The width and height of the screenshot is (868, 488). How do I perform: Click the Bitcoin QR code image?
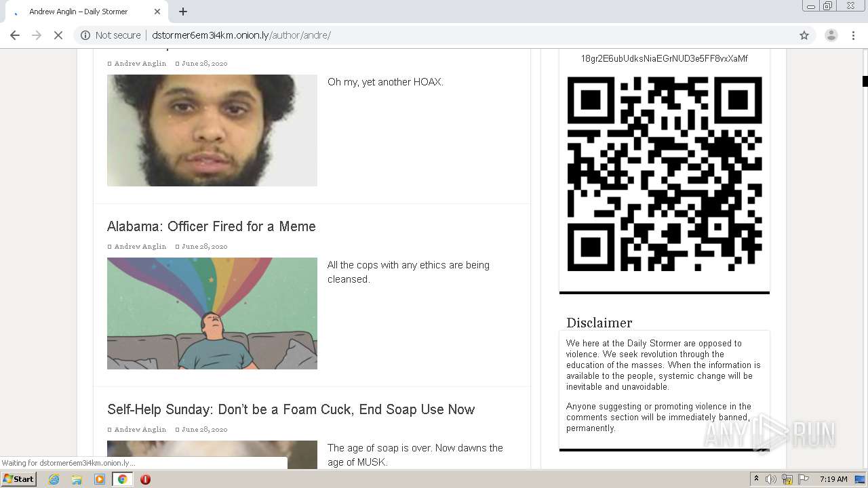pyautogui.click(x=665, y=174)
